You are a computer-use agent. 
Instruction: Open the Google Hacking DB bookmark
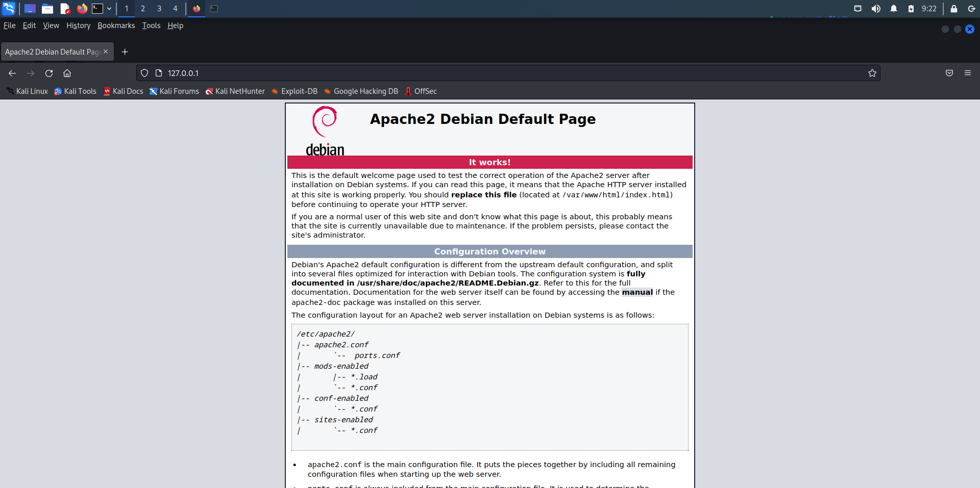click(361, 91)
